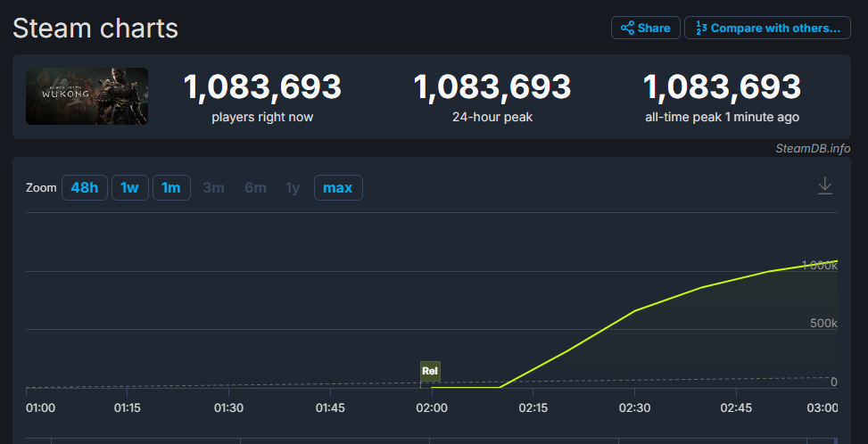Click the chart download icon
Image resolution: width=868 pixels, height=444 pixels.
point(825,185)
